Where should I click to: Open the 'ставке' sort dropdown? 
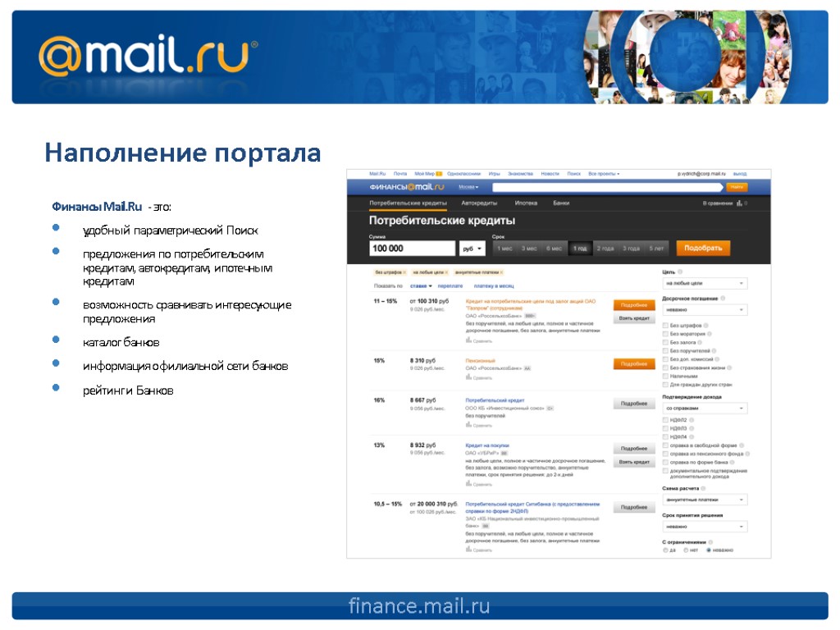point(421,286)
